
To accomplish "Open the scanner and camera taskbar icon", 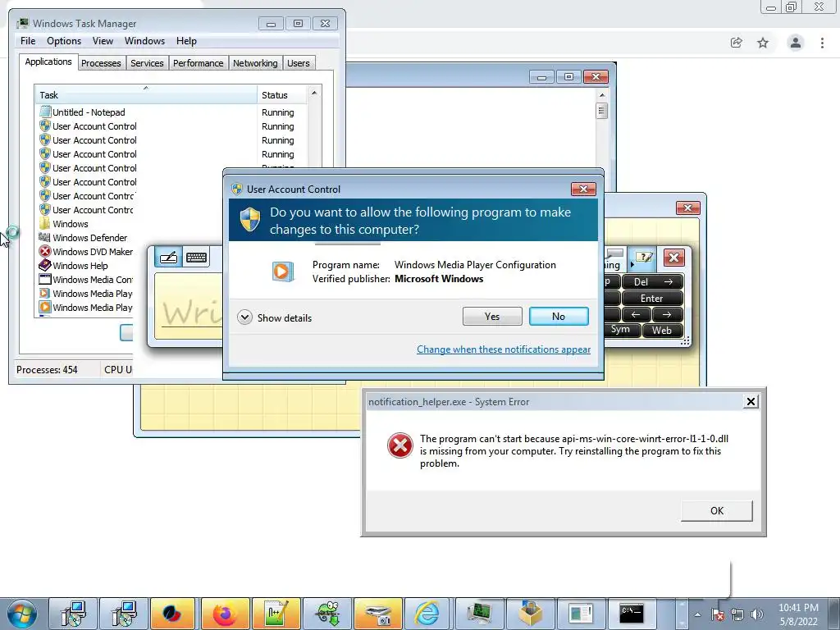I will pyautogui.click(x=377, y=614).
